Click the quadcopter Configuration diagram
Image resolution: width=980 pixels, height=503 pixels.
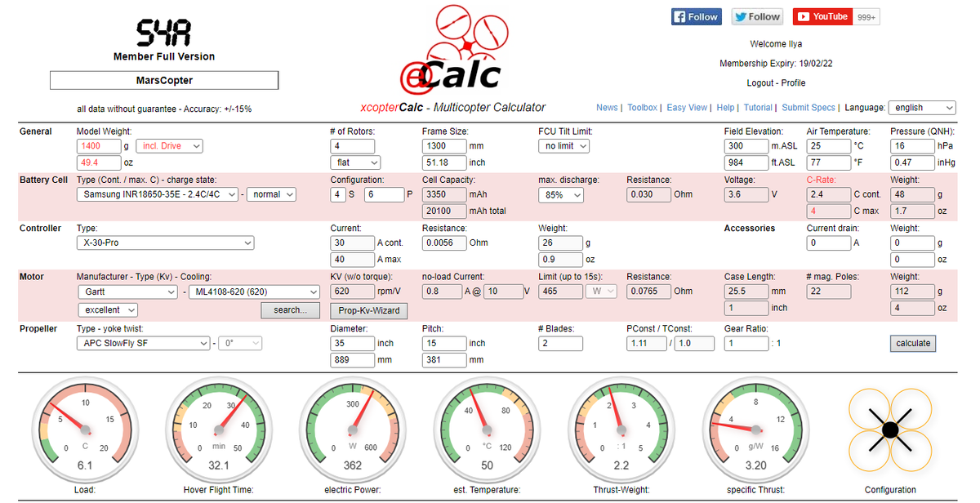(x=890, y=429)
